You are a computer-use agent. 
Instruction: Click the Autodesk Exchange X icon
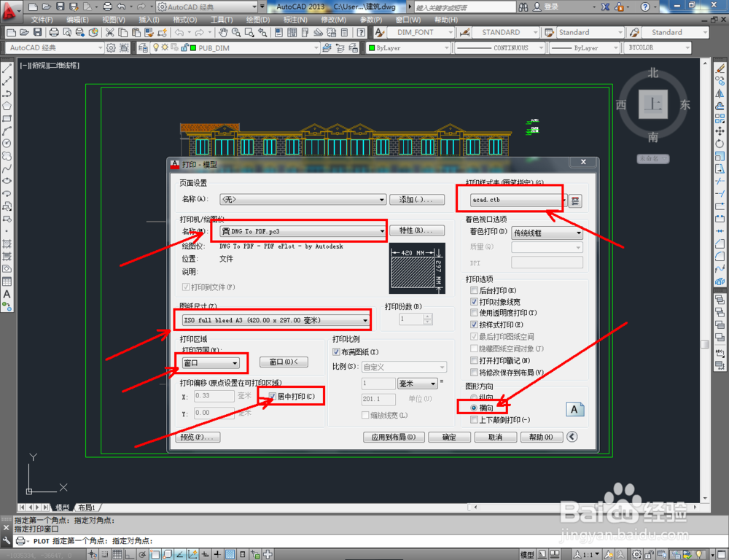pos(605,7)
